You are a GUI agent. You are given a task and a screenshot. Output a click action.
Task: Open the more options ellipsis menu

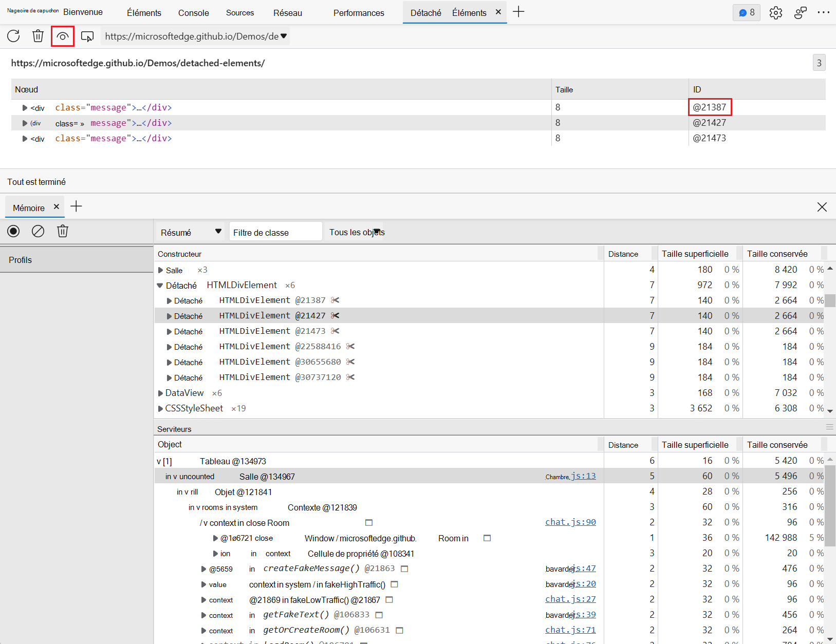pos(824,12)
